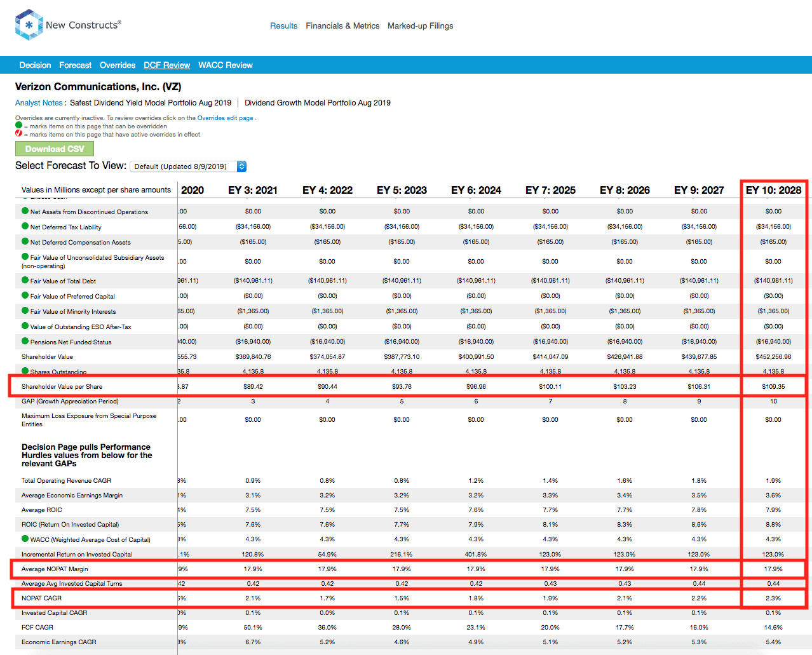
Task: Click the New Constructs logo
Action: point(68,25)
